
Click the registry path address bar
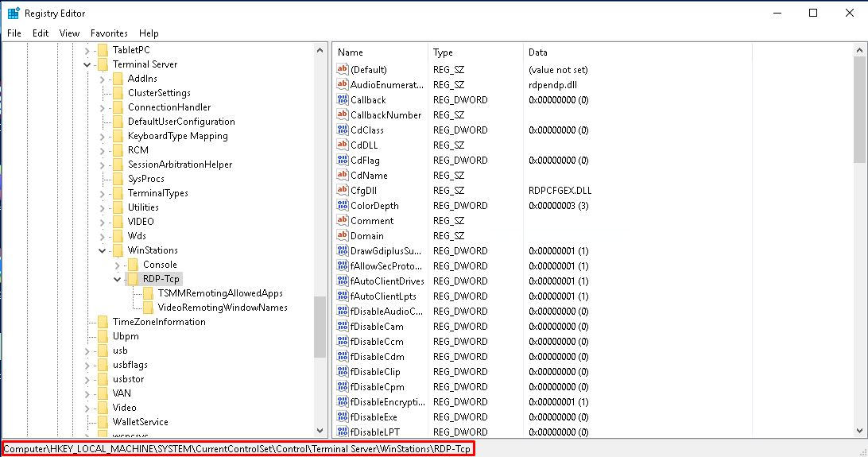tap(238, 449)
